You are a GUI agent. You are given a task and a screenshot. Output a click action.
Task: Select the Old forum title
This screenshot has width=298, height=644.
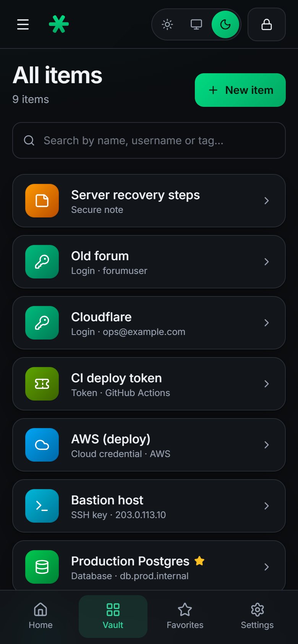100,256
